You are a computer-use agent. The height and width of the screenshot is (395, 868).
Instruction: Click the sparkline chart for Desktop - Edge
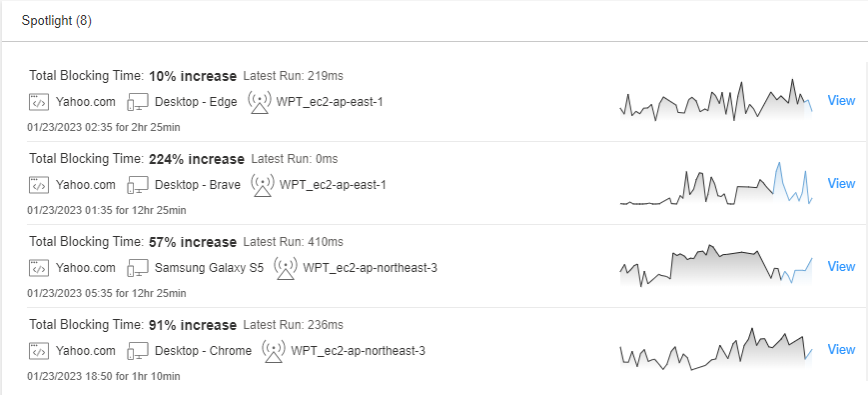click(x=716, y=100)
